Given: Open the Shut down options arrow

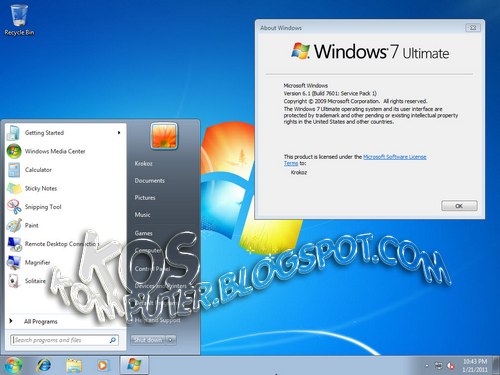Looking at the screenshot, I should (171, 340).
